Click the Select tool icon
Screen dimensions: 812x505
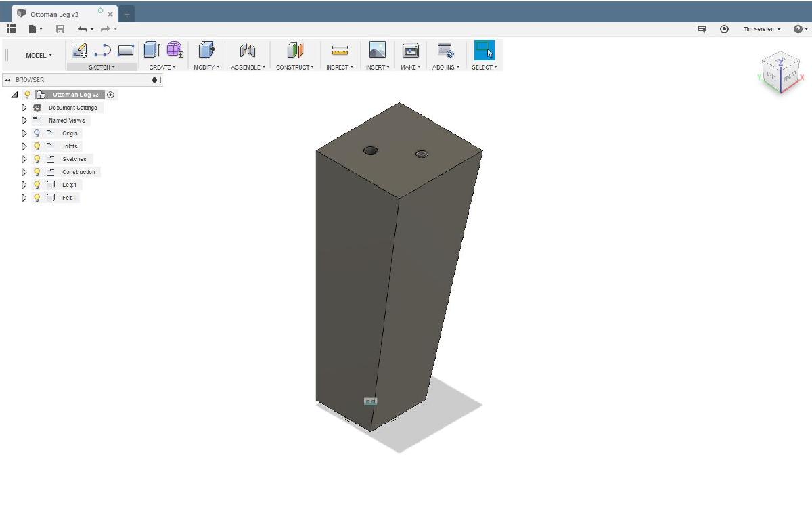[x=484, y=50]
